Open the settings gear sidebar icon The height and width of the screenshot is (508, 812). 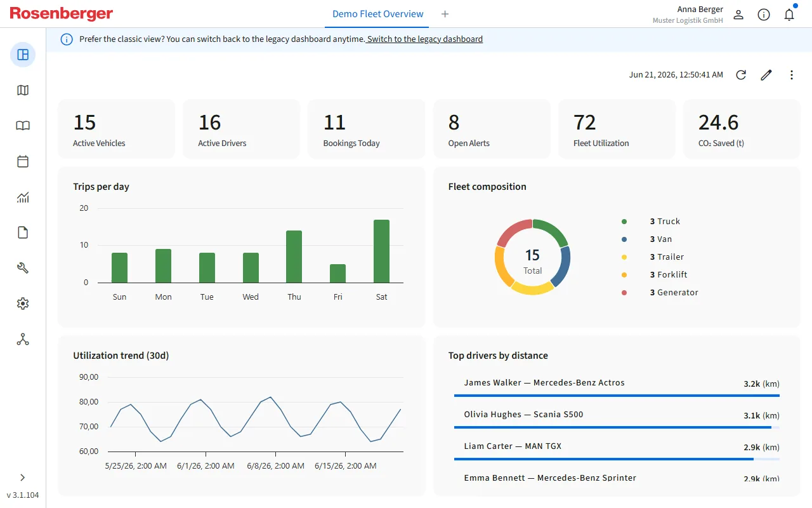point(23,304)
